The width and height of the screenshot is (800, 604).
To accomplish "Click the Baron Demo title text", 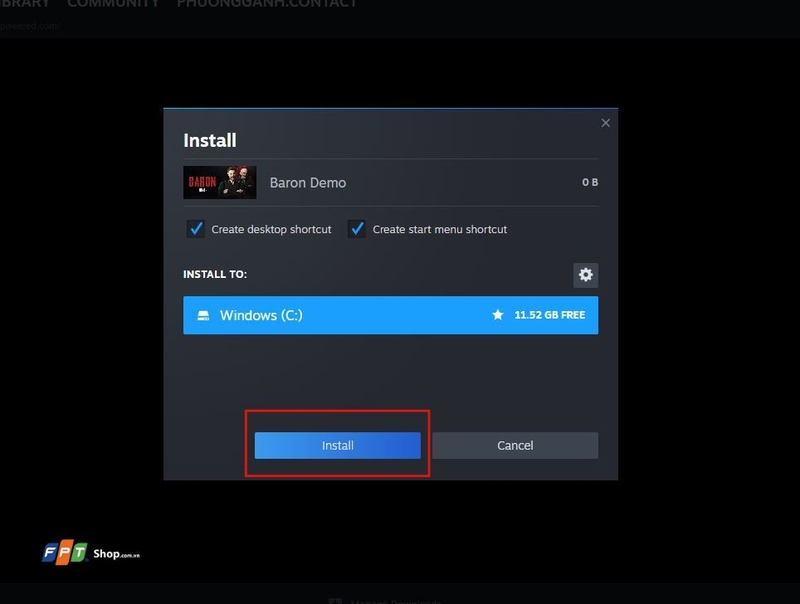I will pos(308,183).
